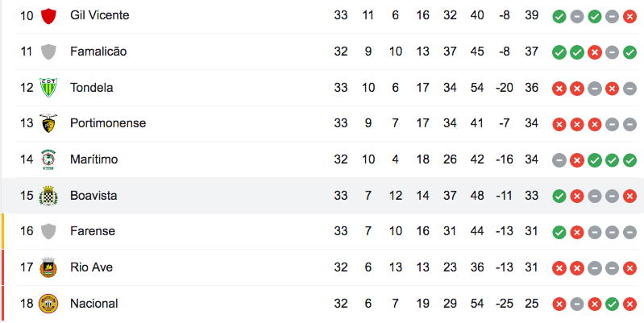Click Famalicão's red loss form icon
The image size is (644, 323).
594,52
